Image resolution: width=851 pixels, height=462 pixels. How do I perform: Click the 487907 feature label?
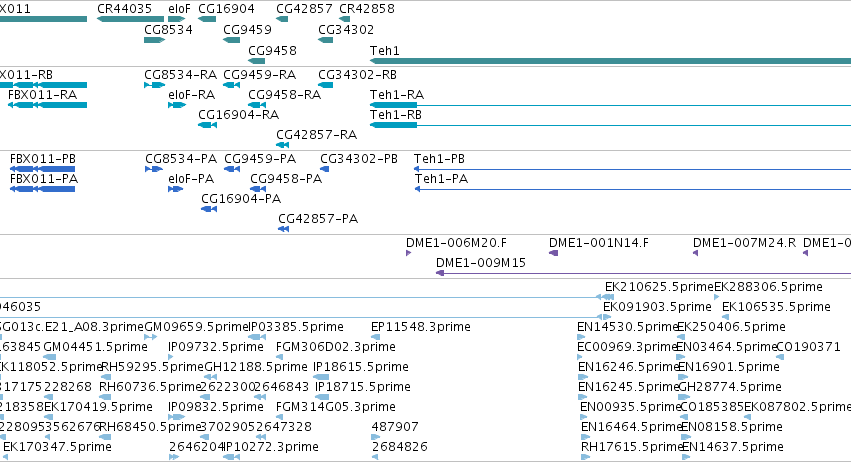[395, 427]
